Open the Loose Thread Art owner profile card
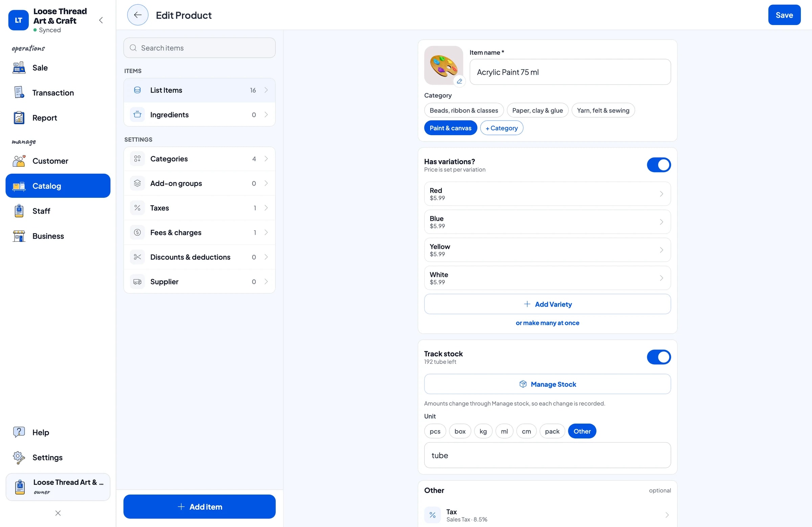 (58, 487)
